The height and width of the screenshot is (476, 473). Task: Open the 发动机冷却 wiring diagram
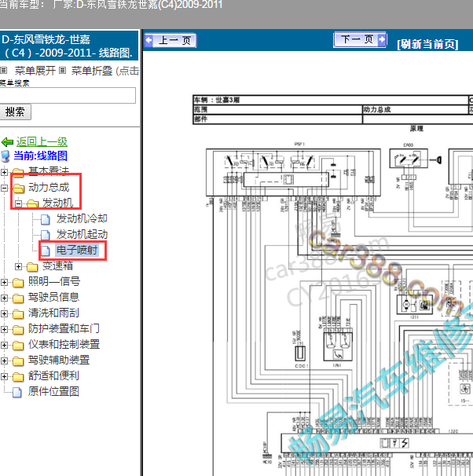(x=82, y=218)
